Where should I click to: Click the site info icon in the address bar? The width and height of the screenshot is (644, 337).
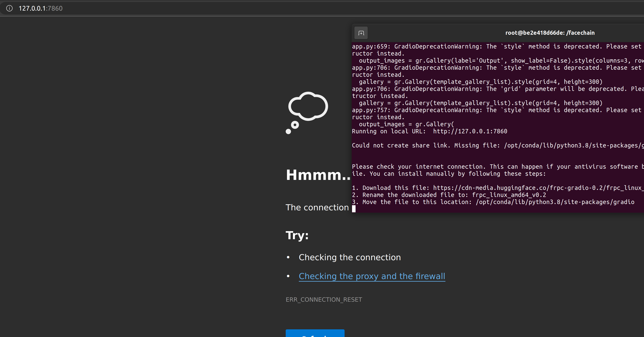coord(9,8)
